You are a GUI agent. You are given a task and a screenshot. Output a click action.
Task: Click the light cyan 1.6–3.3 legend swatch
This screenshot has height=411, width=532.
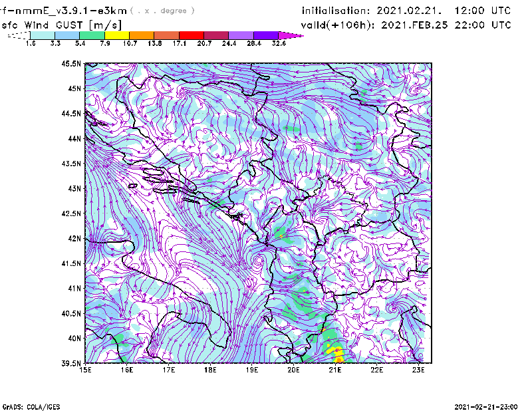(x=43, y=35)
